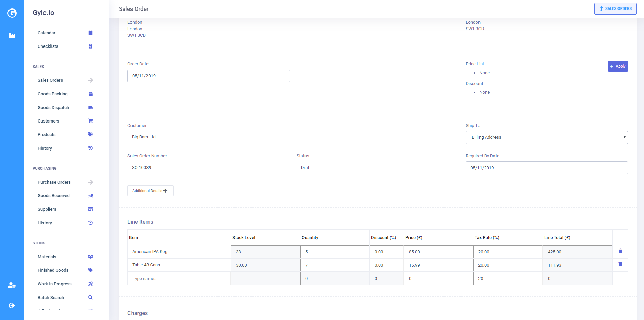
Task: Open user settings icon in left rail
Action: pyautogui.click(x=12, y=285)
